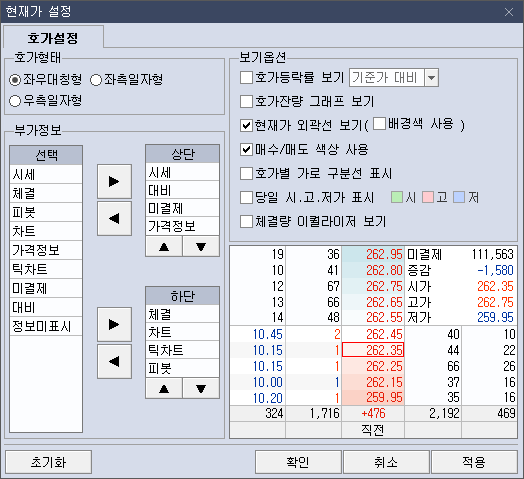Pick the pink 고 color swatch
The width and height of the screenshot is (524, 479).
pos(428,197)
